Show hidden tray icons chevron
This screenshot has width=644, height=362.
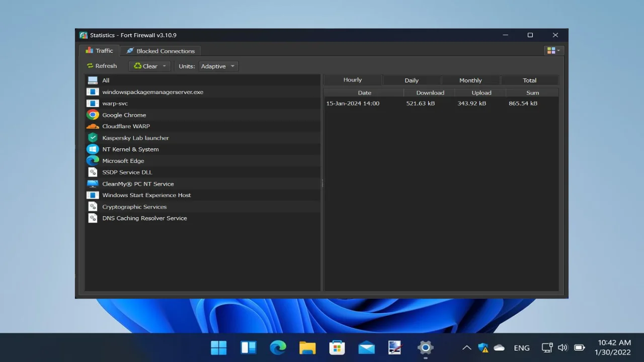pyautogui.click(x=466, y=347)
